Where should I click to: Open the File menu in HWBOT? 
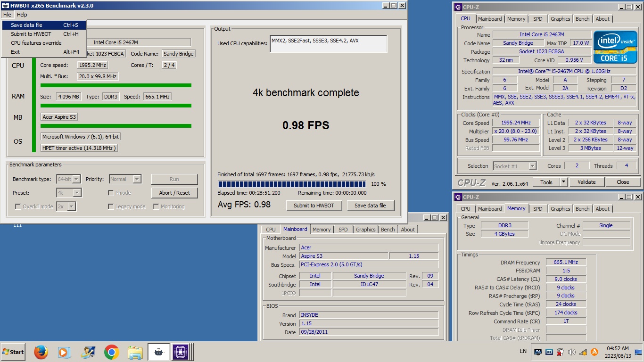pyautogui.click(x=7, y=15)
